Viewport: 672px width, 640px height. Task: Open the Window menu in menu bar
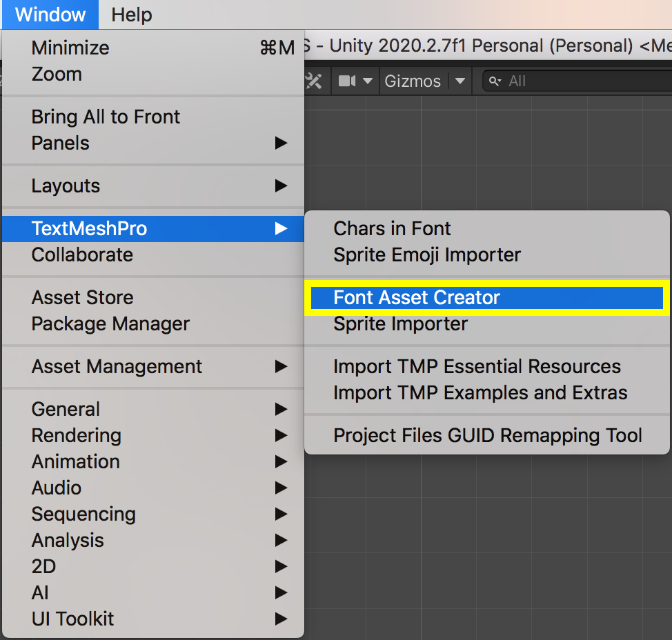pos(50,14)
